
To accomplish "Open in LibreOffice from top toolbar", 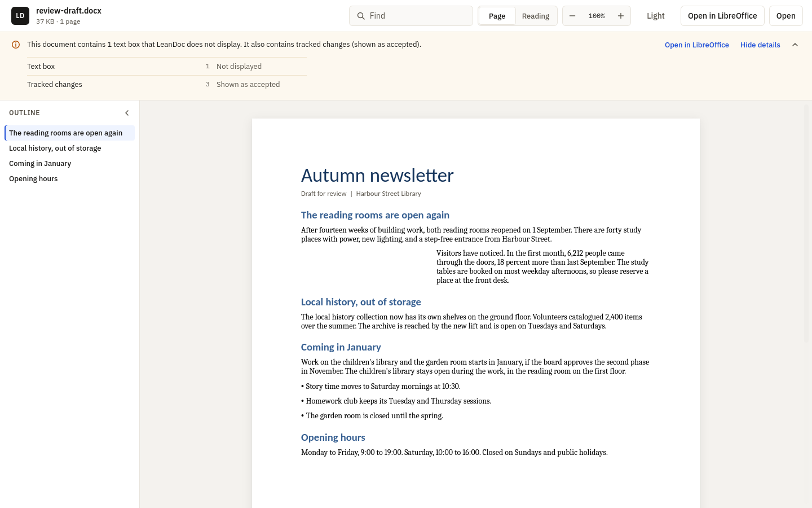I will 722,16.
